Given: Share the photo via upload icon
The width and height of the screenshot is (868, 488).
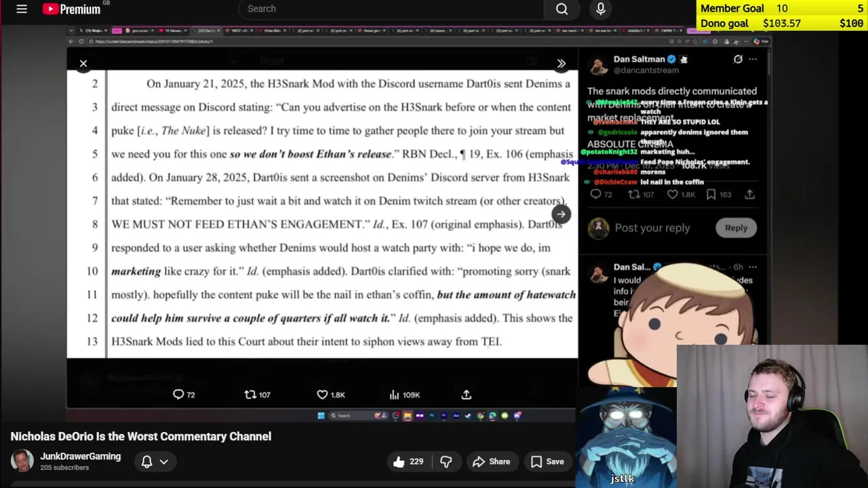Looking at the screenshot, I should (x=467, y=394).
